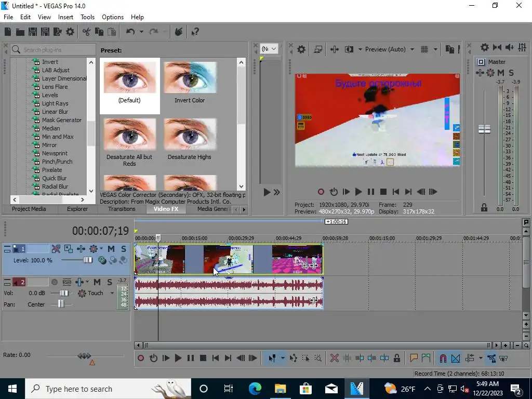
Task: Open Master bus audio properties gear
Action: pos(490,72)
